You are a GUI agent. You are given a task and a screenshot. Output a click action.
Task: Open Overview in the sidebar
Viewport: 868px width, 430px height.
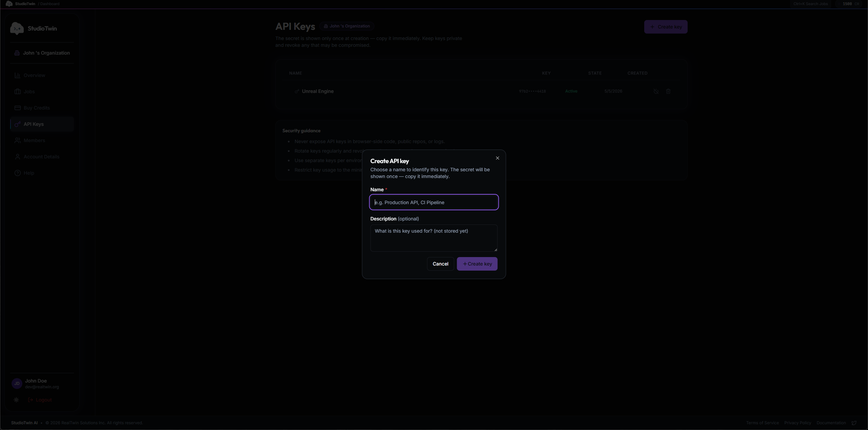coord(42,75)
